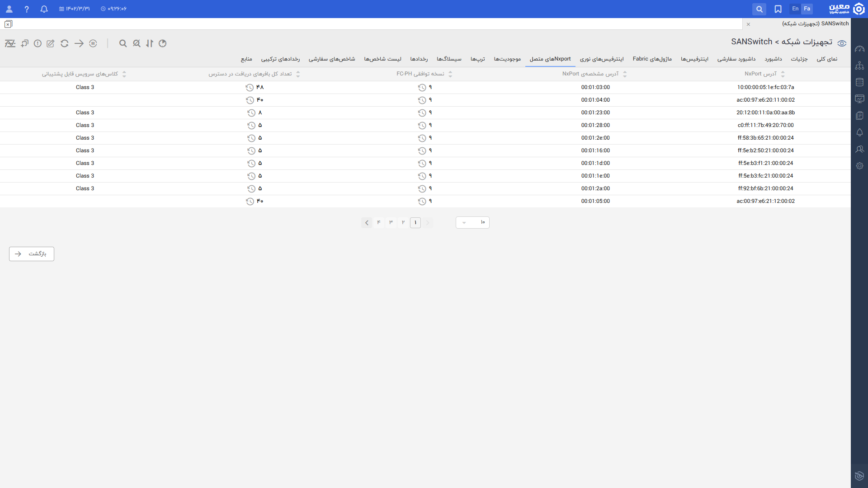Open the user profile icon
868x488 pixels.
9,9
